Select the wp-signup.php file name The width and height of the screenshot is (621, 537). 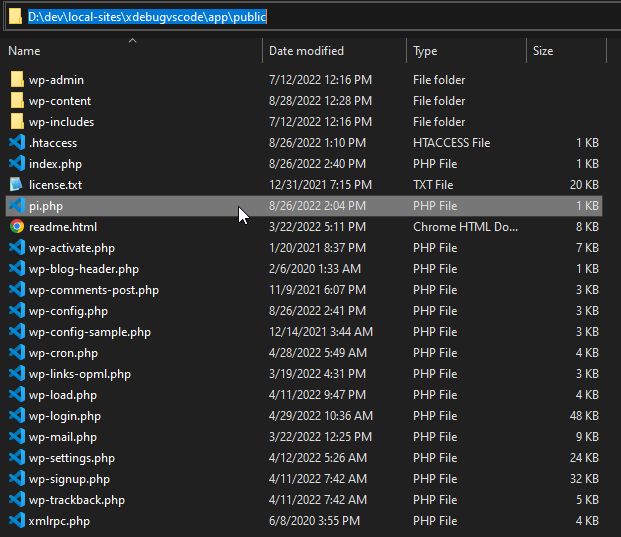click(69, 479)
